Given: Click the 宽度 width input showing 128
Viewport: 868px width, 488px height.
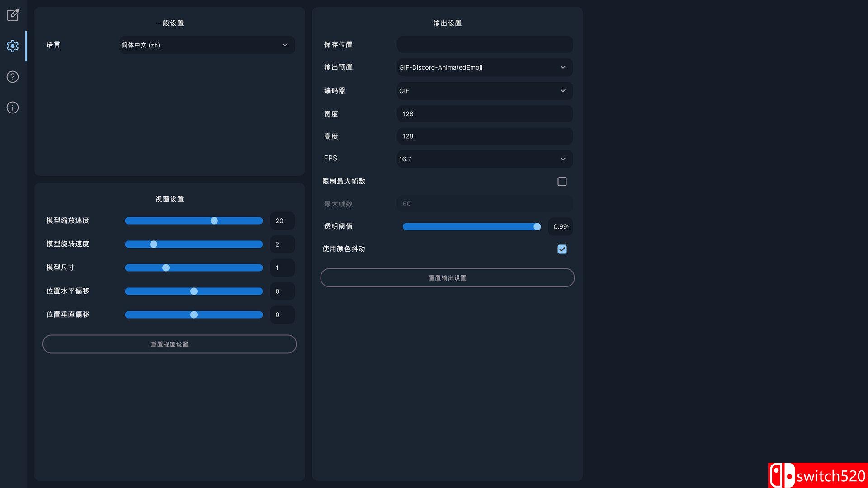Looking at the screenshot, I should click(484, 114).
